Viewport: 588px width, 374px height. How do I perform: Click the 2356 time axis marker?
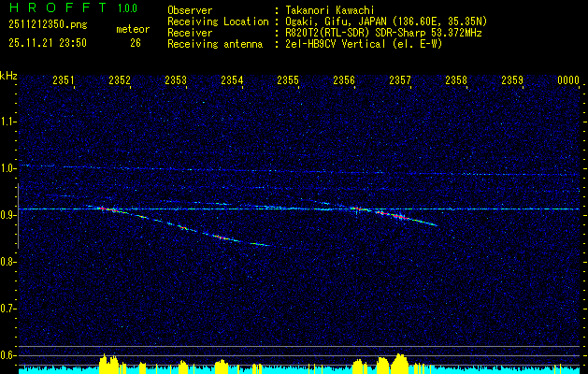click(x=344, y=80)
